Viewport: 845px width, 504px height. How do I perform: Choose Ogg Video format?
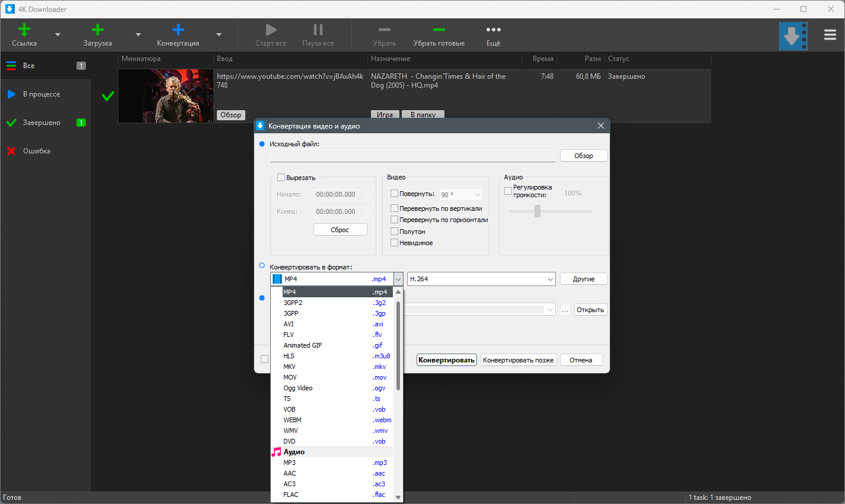coord(332,388)
